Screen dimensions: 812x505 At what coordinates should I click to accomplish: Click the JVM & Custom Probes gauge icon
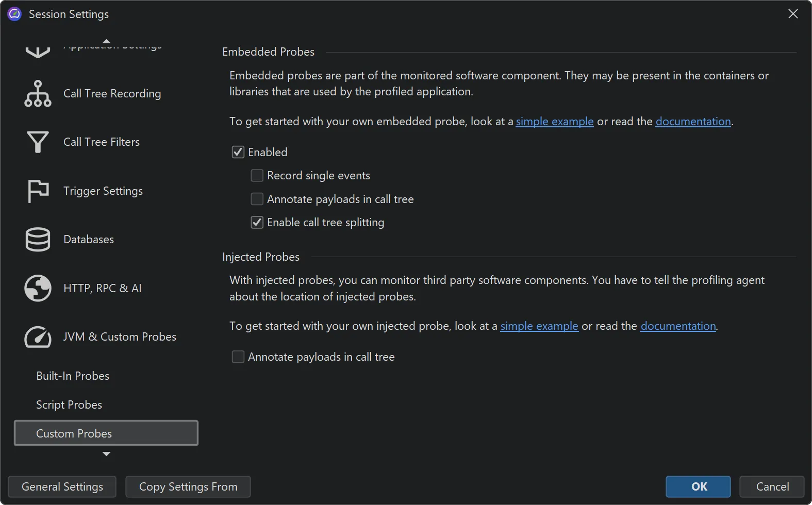[38, 337]
